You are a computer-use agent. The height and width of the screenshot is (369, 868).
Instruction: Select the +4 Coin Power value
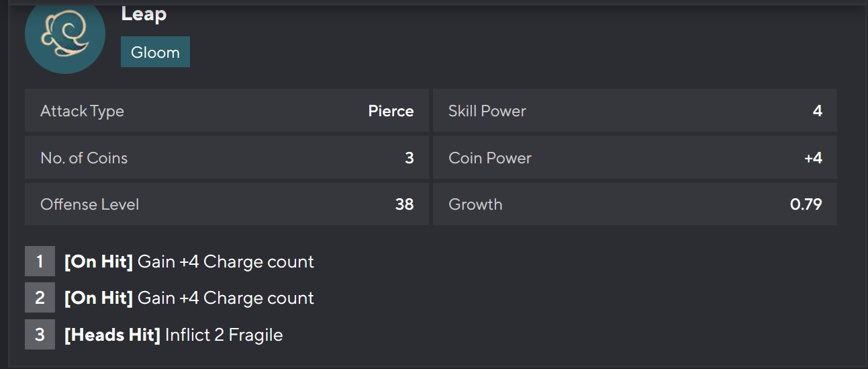pos(813,158)
